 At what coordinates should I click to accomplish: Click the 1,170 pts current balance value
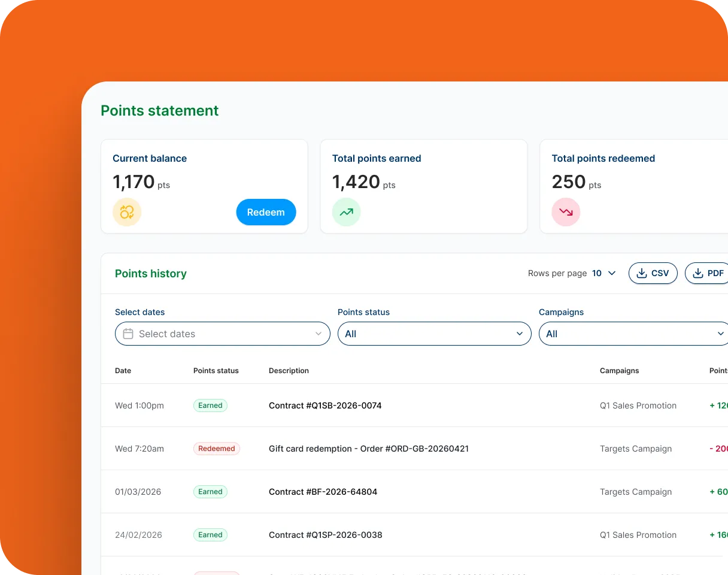(141, 182)
